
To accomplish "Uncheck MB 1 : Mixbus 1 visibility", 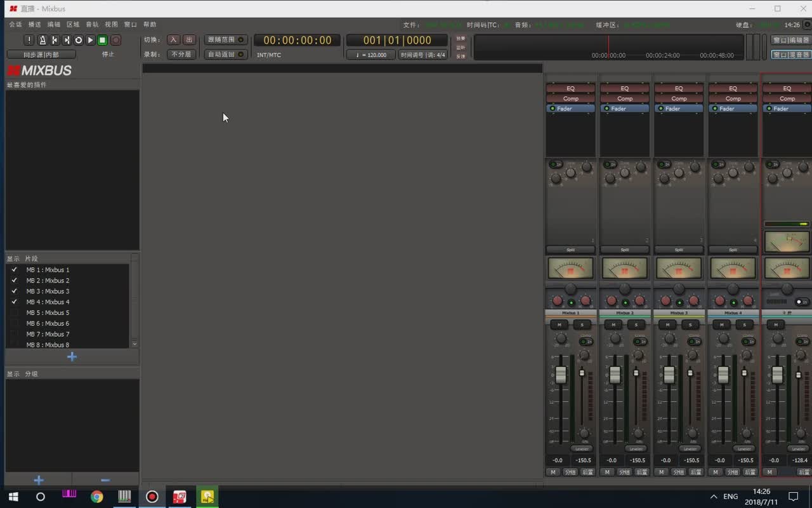I will tap(14, 270).
